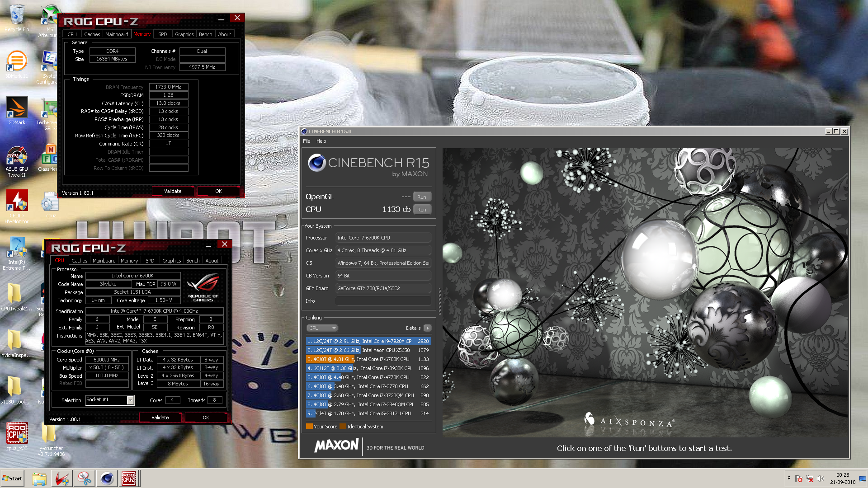Click OK in the lower CPU-Z window
868x488 pixels.
[x=206, y=418]
